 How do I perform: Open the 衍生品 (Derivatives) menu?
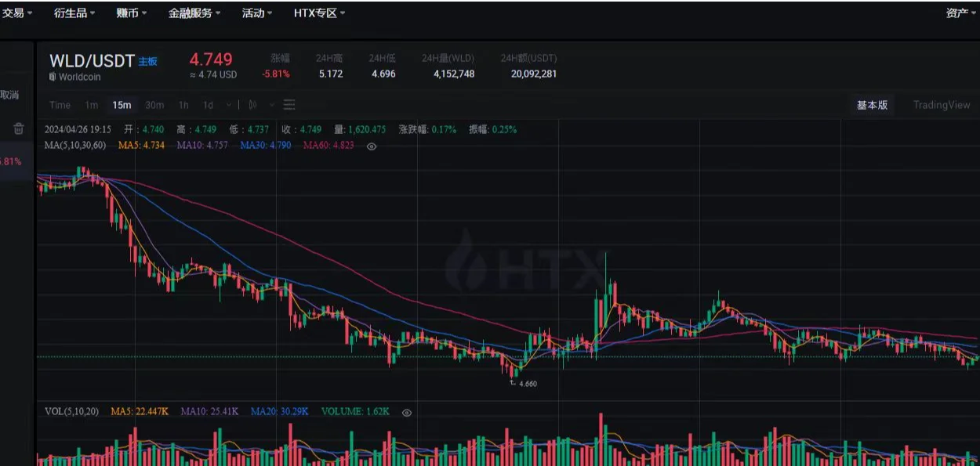coord(74,13)
